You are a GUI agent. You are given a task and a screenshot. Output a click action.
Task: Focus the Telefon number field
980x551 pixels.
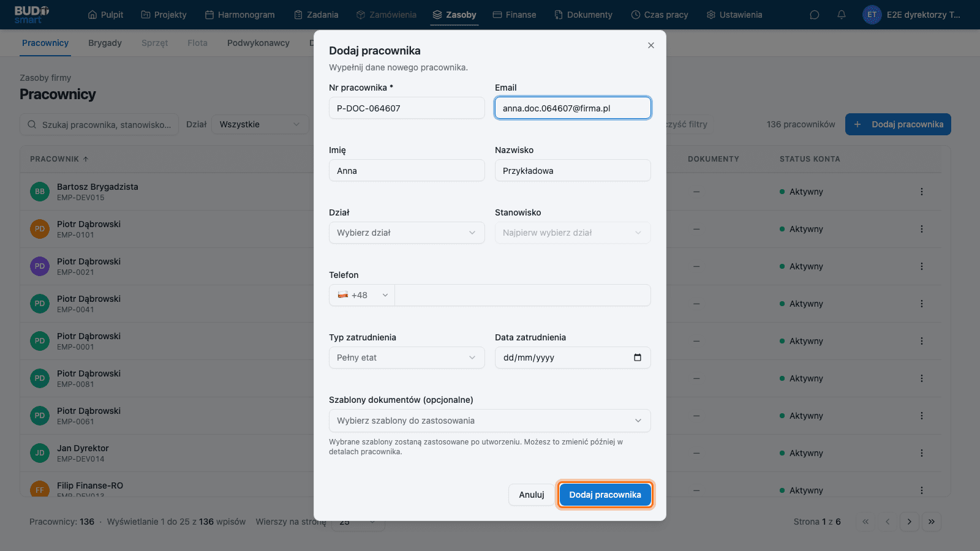[x=522, y=295]
